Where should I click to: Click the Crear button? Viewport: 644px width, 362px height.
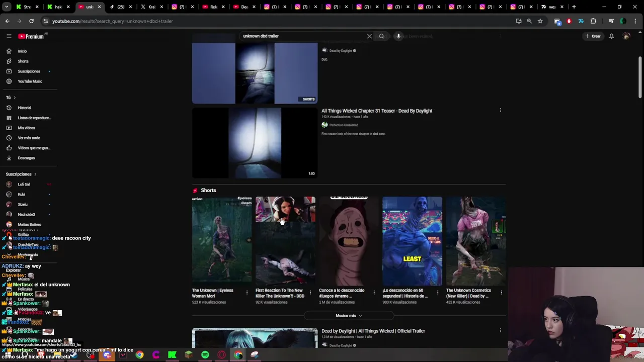pyautogui.click(x=593, y=36)
